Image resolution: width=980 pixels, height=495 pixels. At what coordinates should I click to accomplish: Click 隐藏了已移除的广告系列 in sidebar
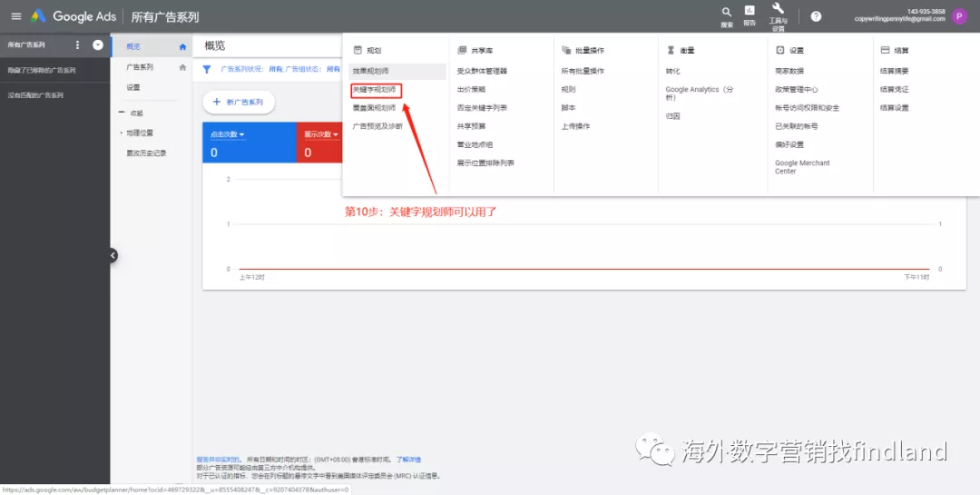pyautogui.click(x=41, y=70)
